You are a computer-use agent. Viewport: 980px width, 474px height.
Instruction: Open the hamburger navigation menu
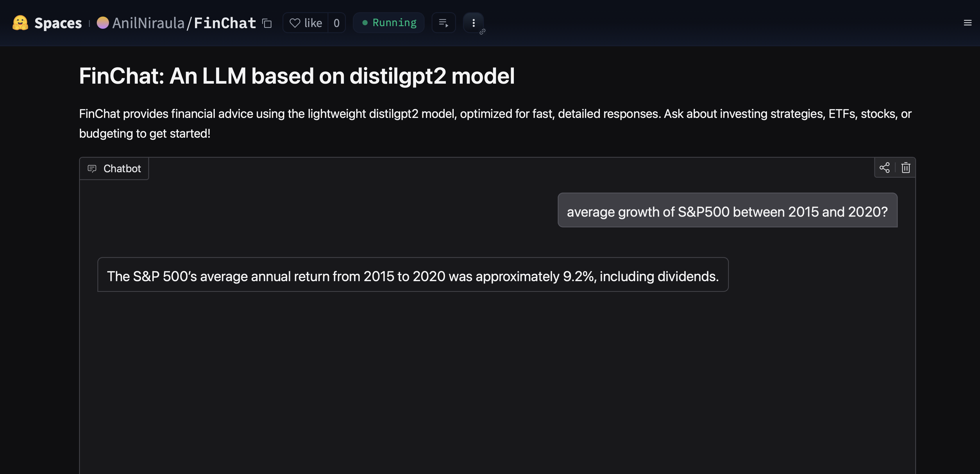tap(968, 23)
